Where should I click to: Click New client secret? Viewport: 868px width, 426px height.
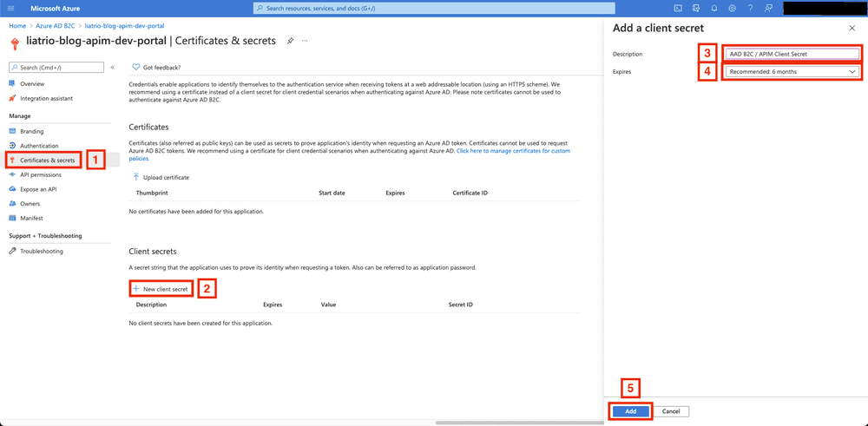162,289
